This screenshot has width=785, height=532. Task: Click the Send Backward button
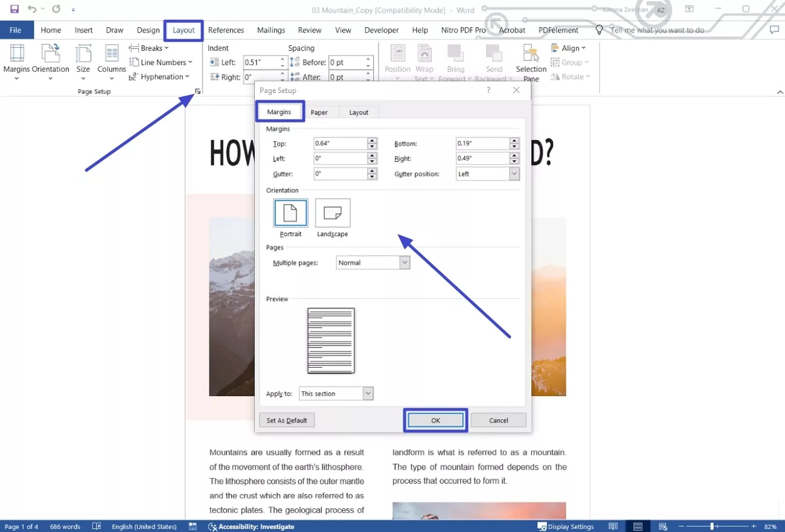493,62
